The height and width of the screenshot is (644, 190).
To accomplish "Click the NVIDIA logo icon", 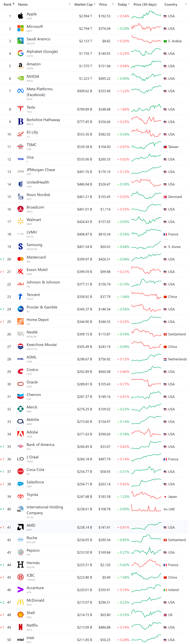I will [20, 78].
